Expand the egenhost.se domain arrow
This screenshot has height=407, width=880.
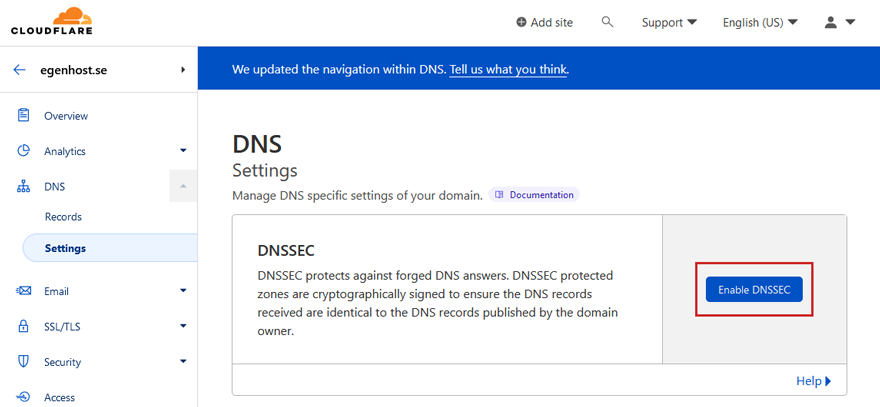point(183,70)
